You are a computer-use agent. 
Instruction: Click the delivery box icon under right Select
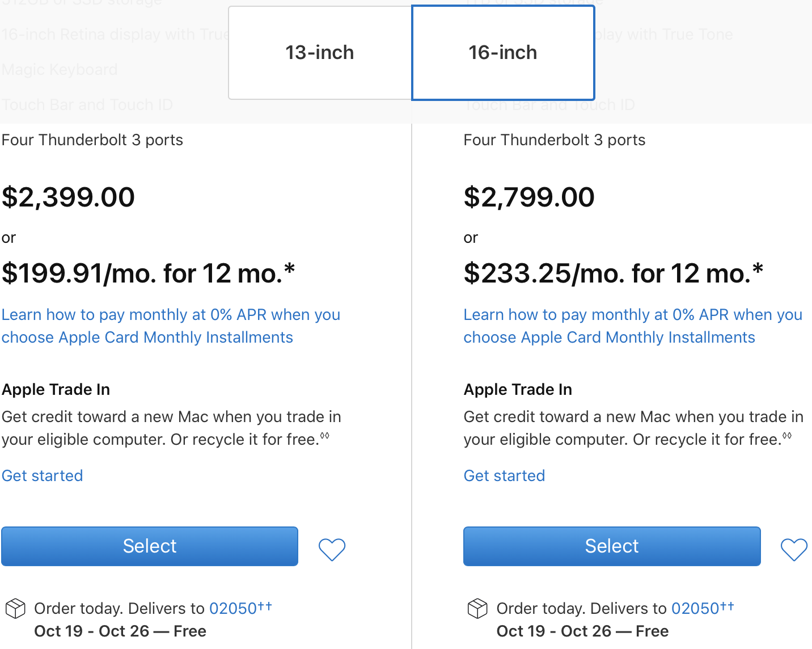(477, 609)
